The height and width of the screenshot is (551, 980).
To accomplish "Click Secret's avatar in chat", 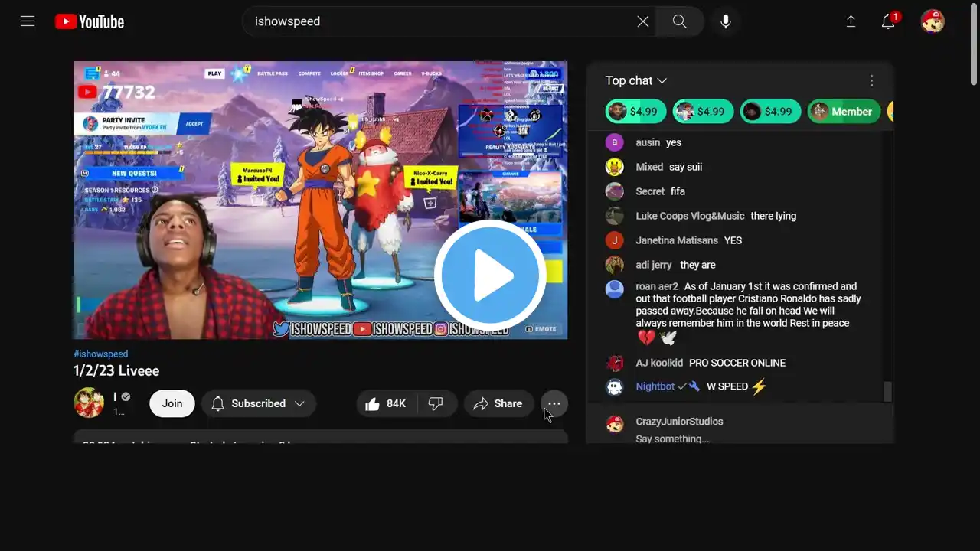I will (x=614, y=191).
